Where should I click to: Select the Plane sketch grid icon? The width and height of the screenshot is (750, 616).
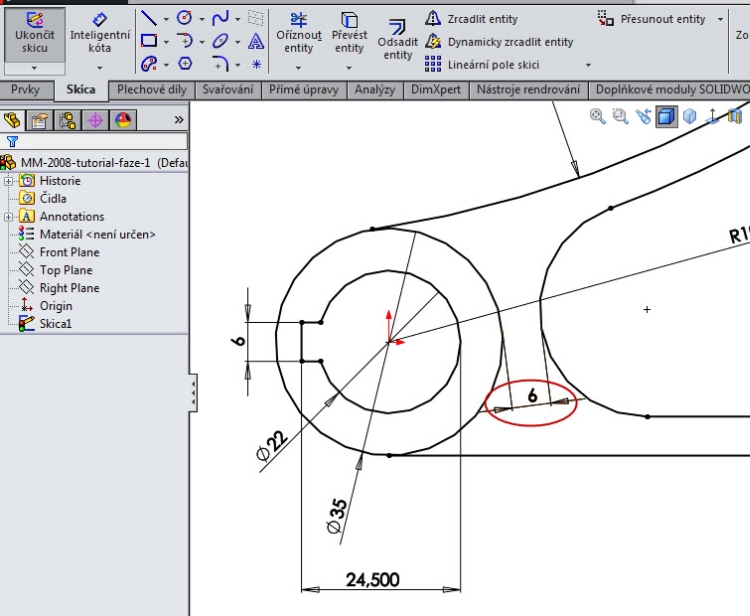point(256,18)
